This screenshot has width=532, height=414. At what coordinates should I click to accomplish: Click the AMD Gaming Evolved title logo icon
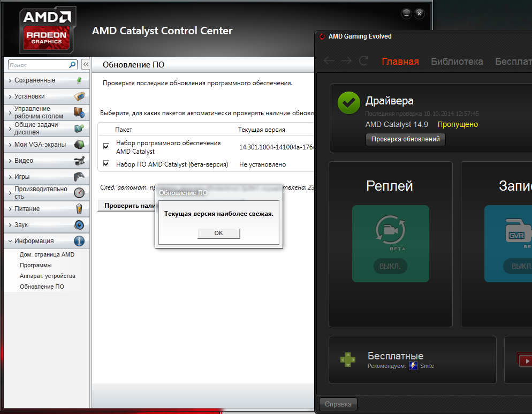point(322,36)
